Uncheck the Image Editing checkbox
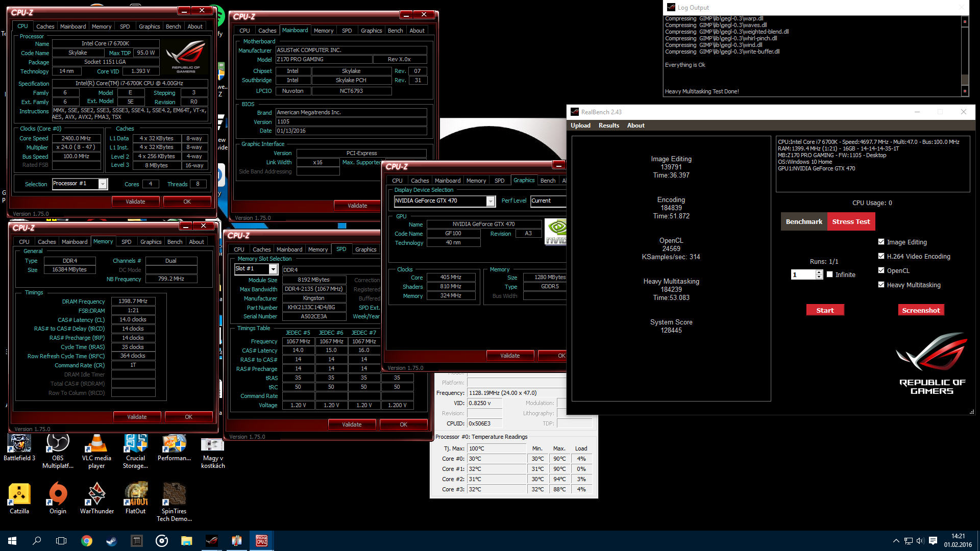 tap(881, 242)
